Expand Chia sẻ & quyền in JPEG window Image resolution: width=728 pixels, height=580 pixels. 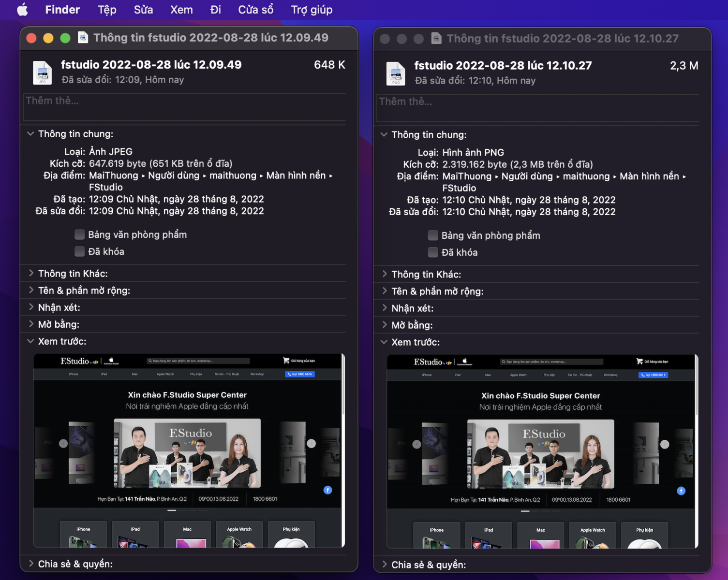[x=31, y=564]
